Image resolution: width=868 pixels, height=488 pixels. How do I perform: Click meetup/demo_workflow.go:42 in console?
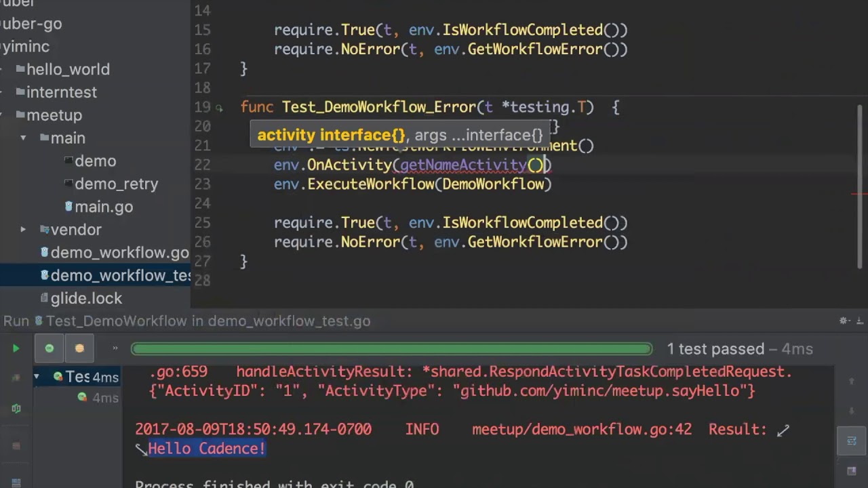point(582,430)
